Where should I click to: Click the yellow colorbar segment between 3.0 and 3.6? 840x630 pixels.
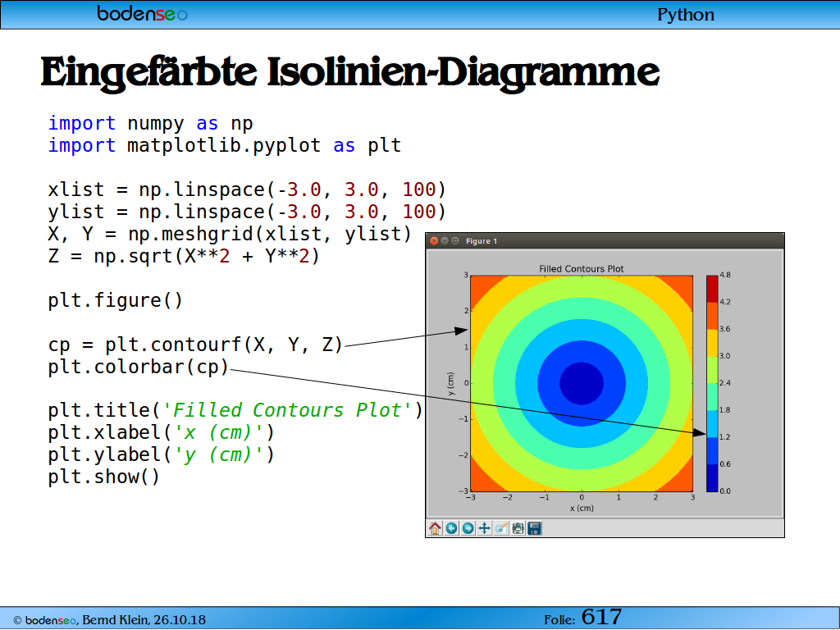[x=712, y=343]
